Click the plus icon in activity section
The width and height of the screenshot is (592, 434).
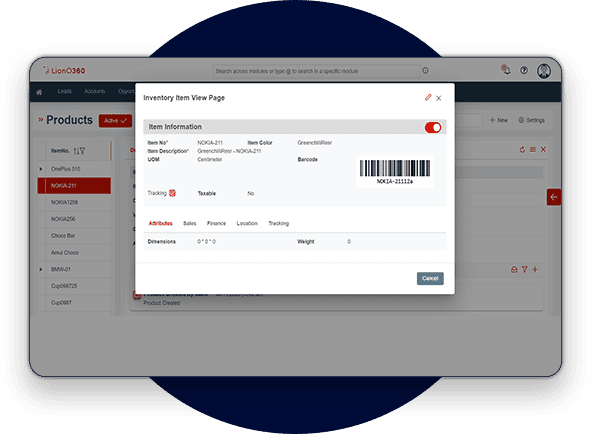[535, 269]
